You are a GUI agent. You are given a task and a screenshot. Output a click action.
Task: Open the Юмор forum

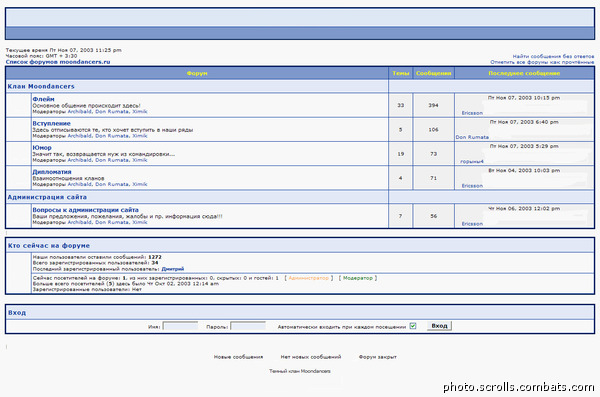click(x=42, y=147)
